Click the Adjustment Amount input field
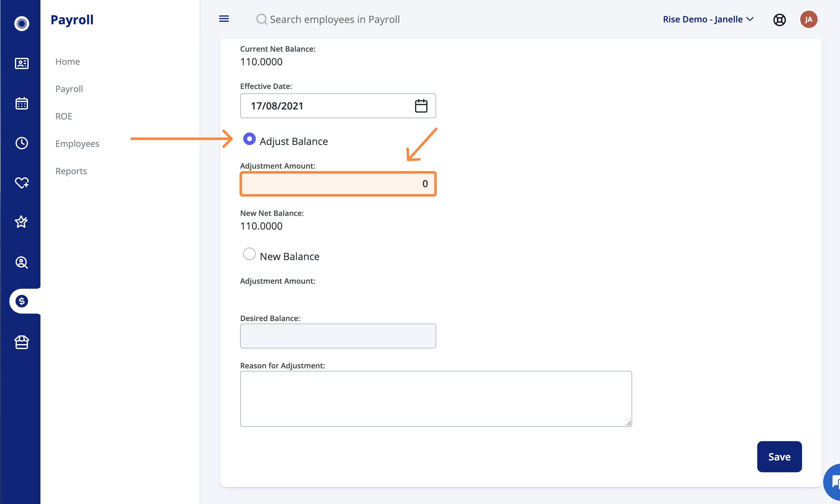 338,184
